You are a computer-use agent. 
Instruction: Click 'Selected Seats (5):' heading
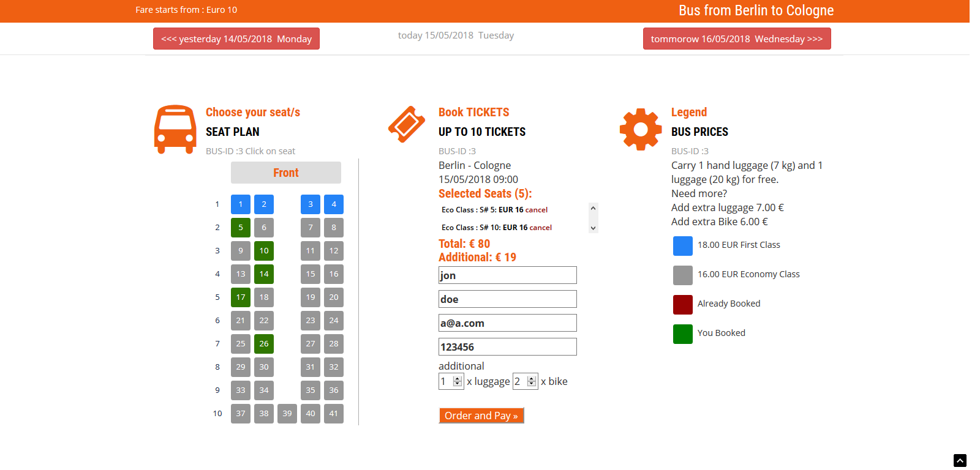485,193
